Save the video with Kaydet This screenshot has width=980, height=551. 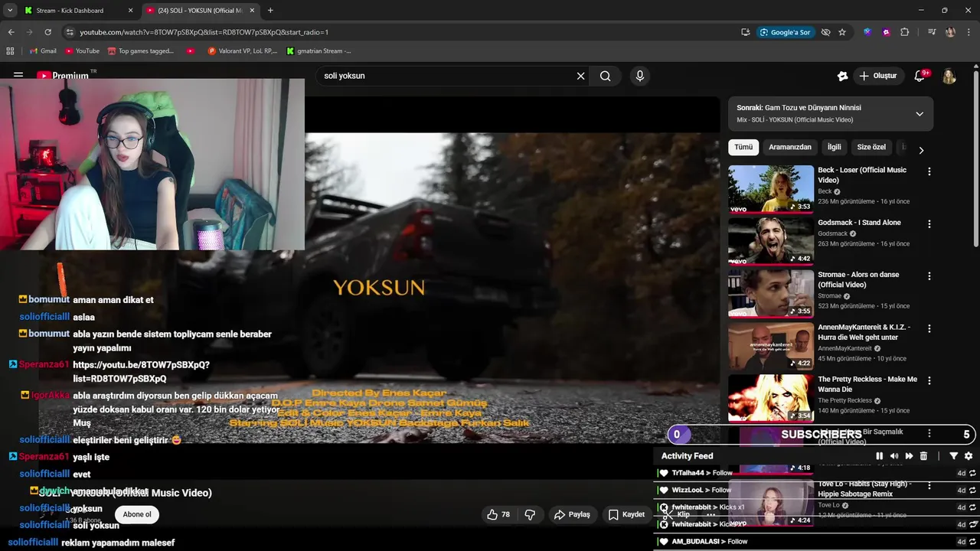pyautogui.click(x=626, y=514)
